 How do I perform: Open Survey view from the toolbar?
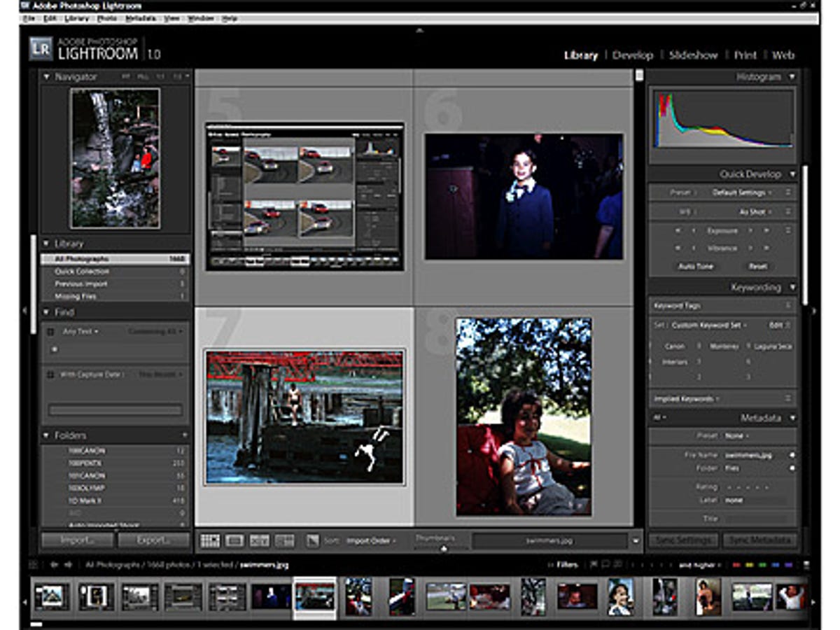(284, 540)
